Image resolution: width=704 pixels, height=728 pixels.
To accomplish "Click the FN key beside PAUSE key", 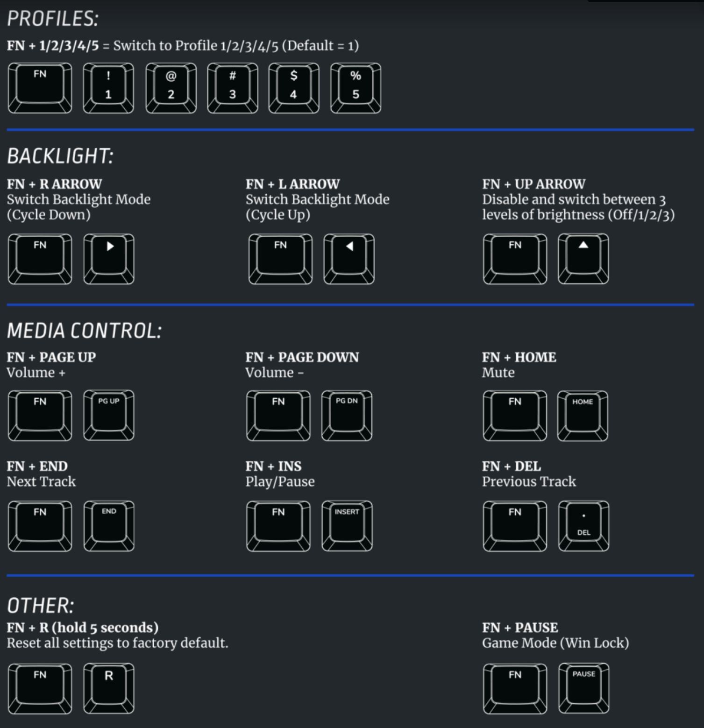I will [x=515, y=689].
